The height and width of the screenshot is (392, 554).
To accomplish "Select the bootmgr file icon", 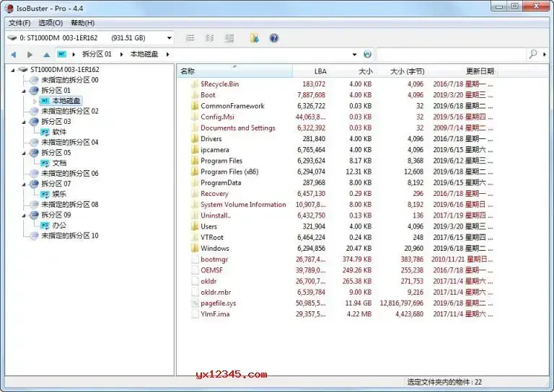I will [x=195, y=259].
